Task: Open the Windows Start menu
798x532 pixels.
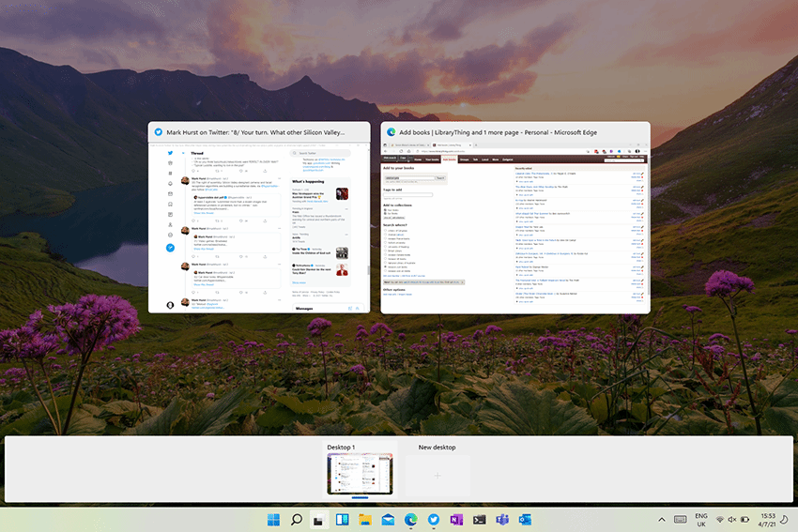Action: click(x=273, y=519)
